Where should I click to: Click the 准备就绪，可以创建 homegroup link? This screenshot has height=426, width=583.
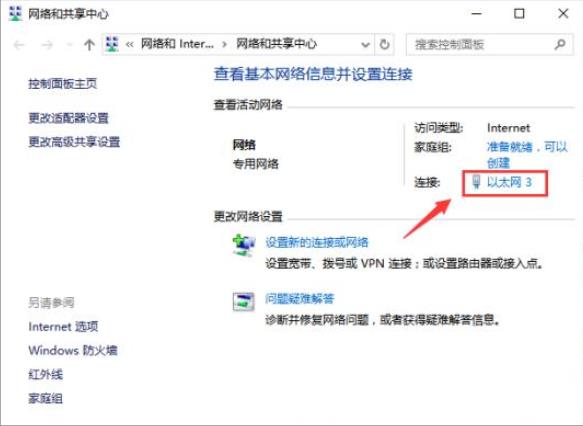point(527,154)
